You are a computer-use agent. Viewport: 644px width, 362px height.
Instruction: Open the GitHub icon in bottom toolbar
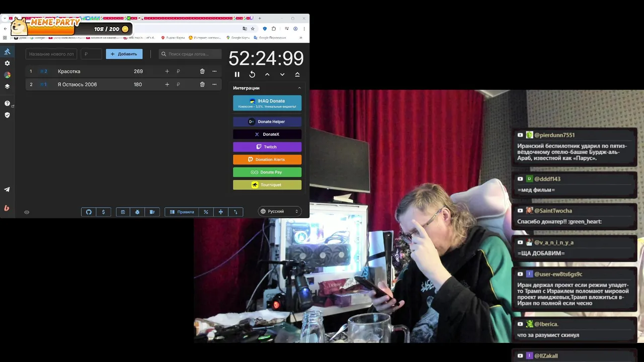click(89, 212)
